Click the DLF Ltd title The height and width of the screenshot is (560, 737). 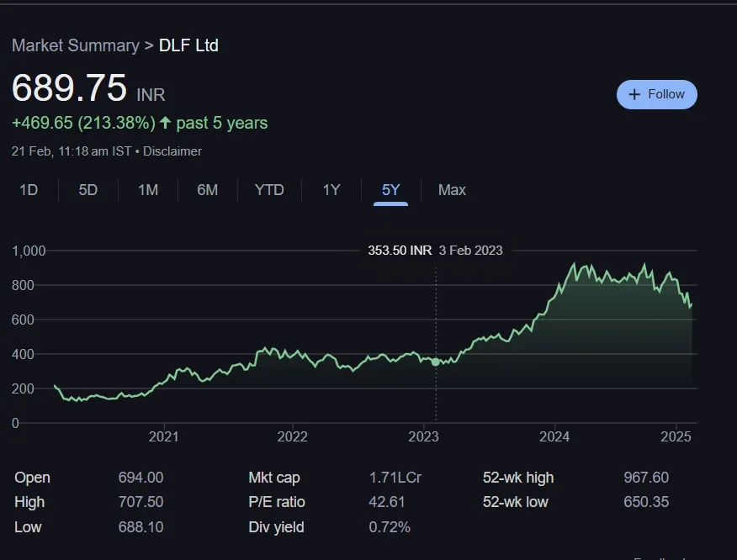(188, 45)
